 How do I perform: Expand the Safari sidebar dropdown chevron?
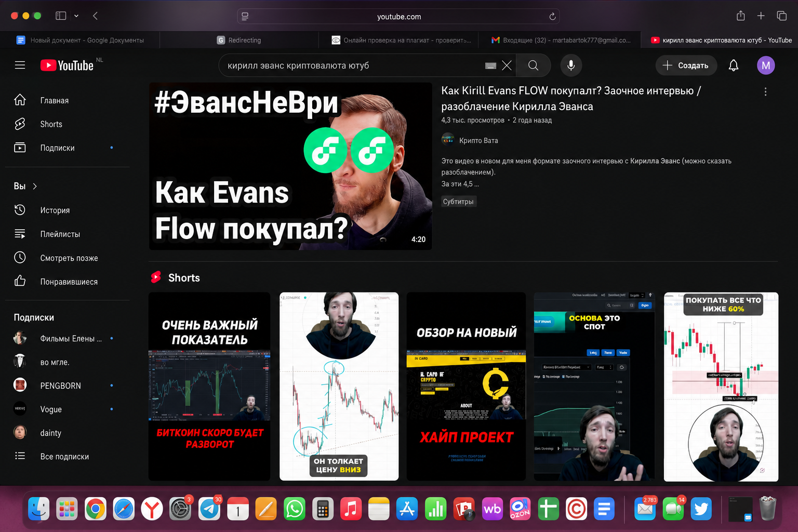[x=76, y=16]
